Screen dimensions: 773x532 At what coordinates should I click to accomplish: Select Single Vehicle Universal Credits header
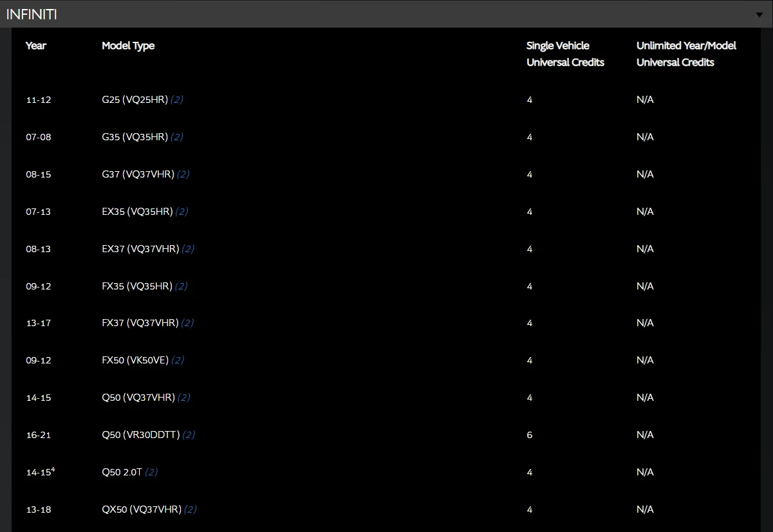coord(565,54)
